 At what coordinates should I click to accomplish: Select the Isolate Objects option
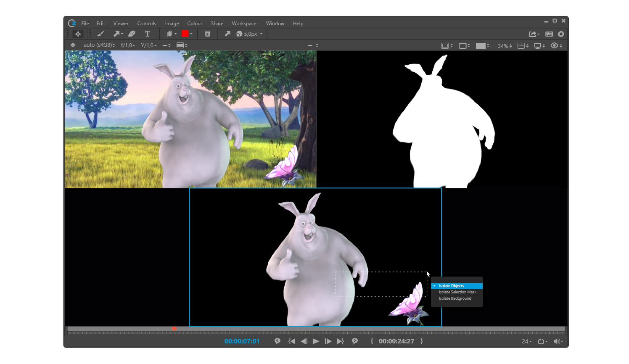(x=457, y=286)
